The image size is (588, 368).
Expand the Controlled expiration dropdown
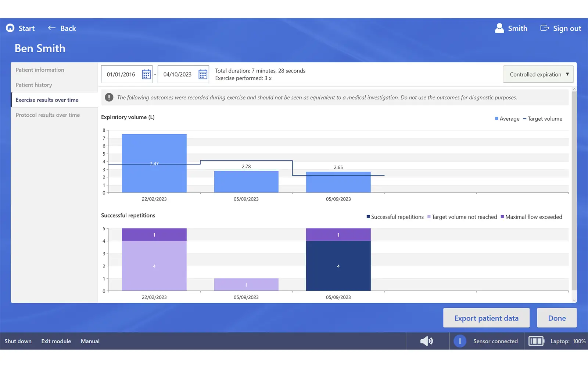coord(538,74)
